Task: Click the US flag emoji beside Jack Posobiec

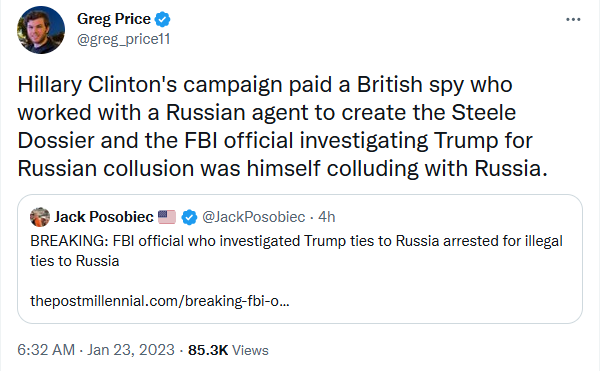Action: click(167, 217)
